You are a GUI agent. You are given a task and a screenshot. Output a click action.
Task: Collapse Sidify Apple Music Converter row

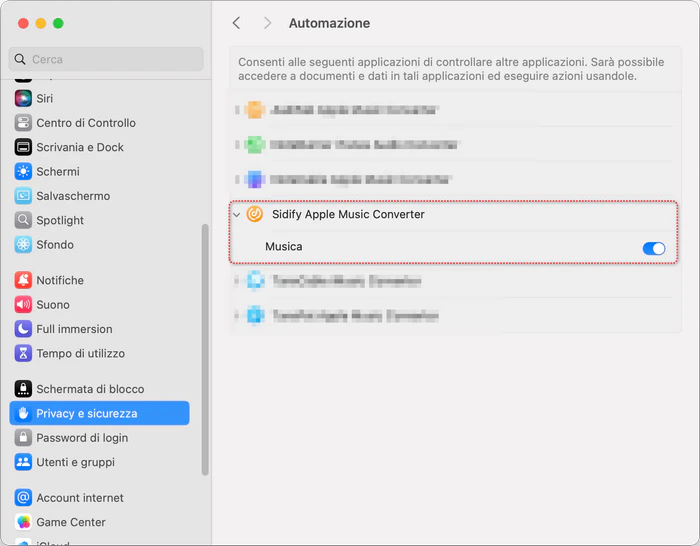pos(237,215)
